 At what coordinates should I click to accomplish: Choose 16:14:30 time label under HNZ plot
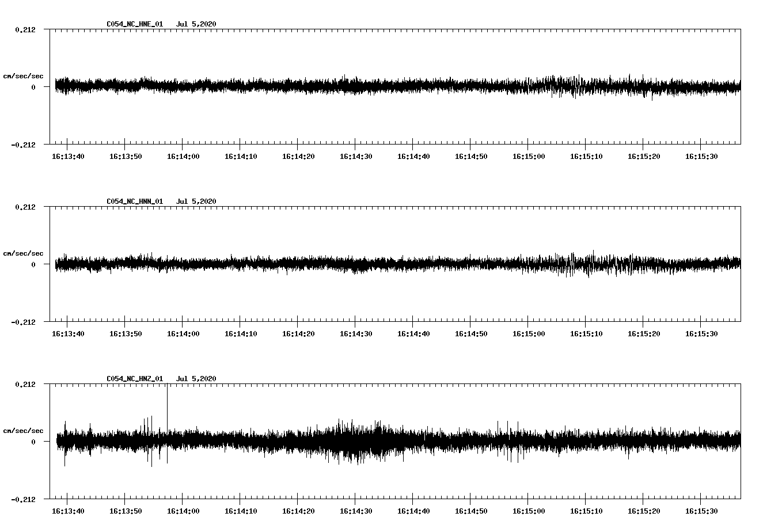356,511
